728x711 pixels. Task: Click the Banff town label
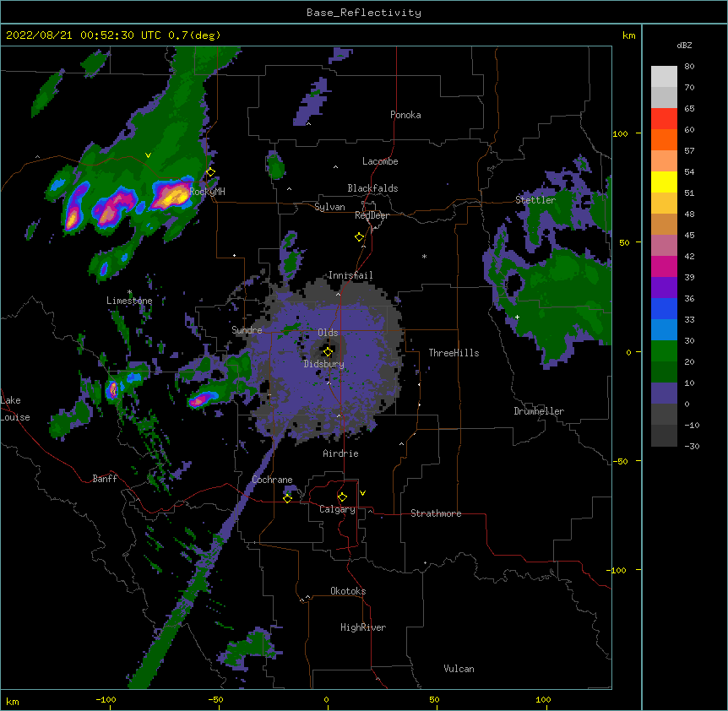pyautogui.click(x=105, y=479)
